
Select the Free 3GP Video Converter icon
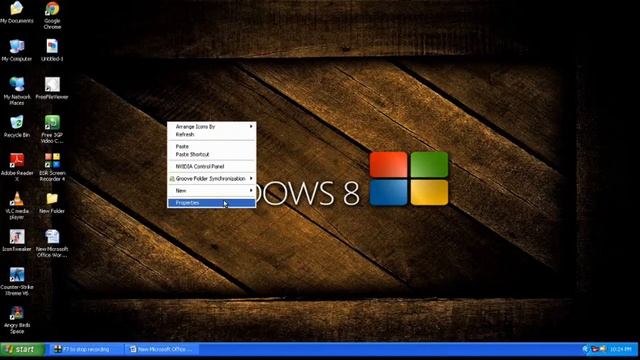point(52,129)
